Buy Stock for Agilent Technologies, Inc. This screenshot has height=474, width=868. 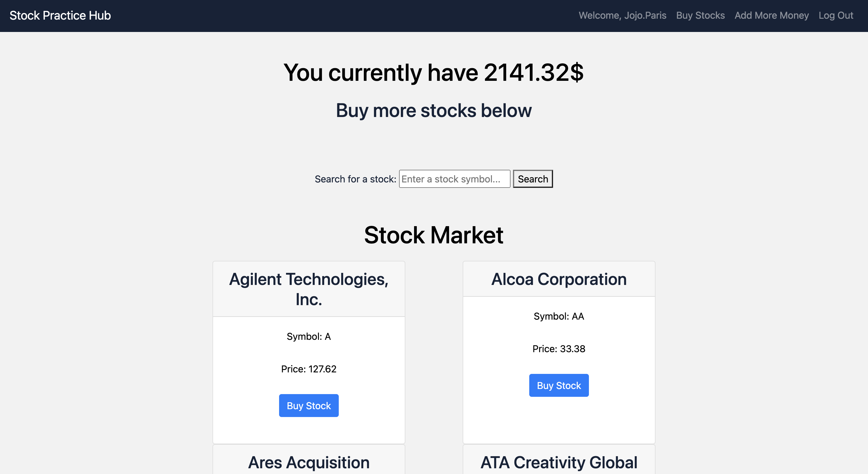[308, 406]
